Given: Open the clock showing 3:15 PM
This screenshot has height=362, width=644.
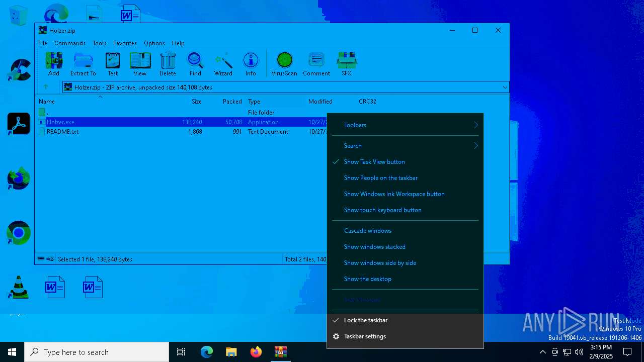Looking at the screenshot, I should tap(601, 352).
